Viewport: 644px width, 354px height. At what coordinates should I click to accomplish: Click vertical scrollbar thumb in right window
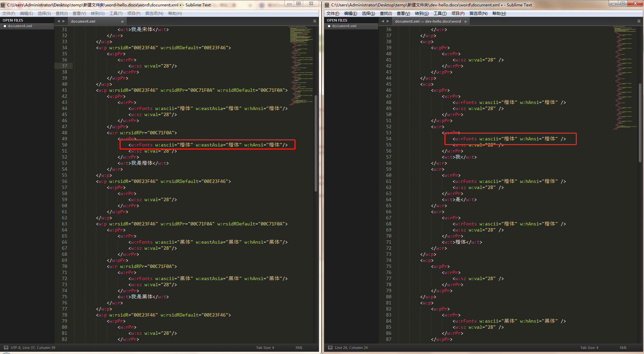pyautogui.click(x=640, y=123)
